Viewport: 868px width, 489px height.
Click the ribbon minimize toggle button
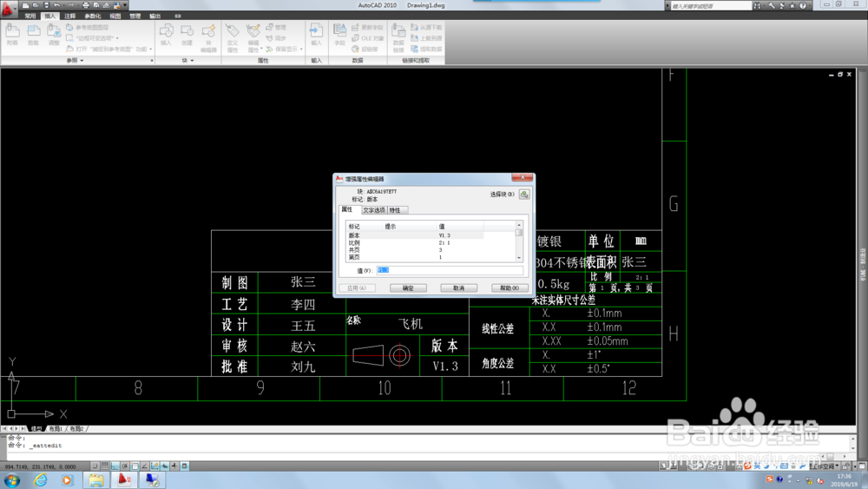(178, 16)
